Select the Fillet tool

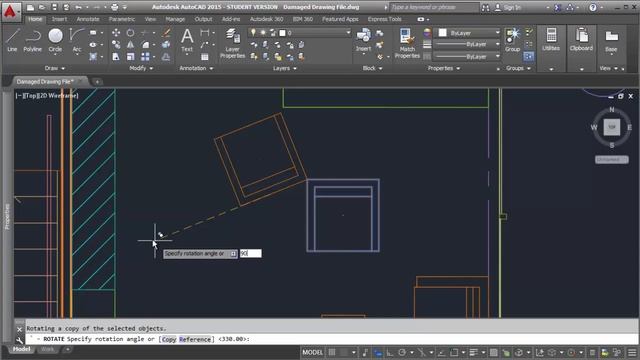[145, 44]
